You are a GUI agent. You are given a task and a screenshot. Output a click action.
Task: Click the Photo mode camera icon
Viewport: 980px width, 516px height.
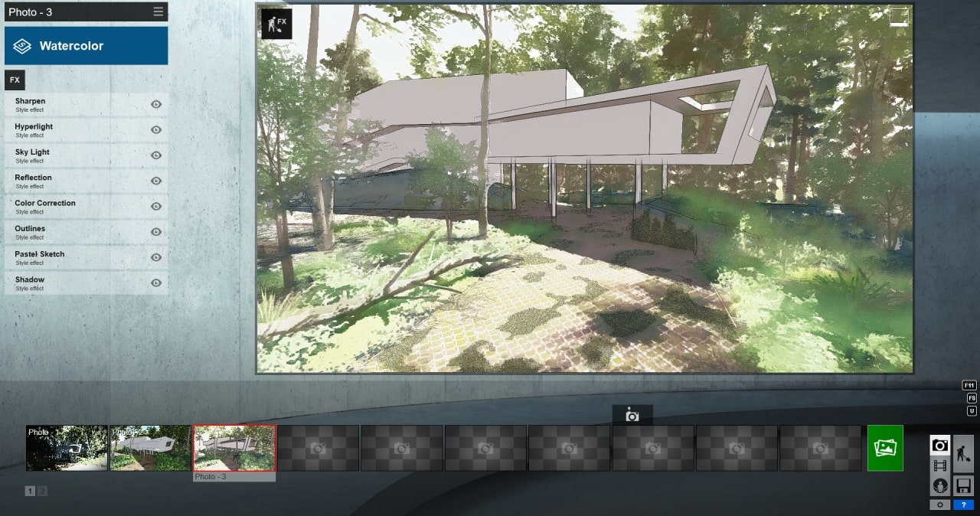[x=940, y=445]
